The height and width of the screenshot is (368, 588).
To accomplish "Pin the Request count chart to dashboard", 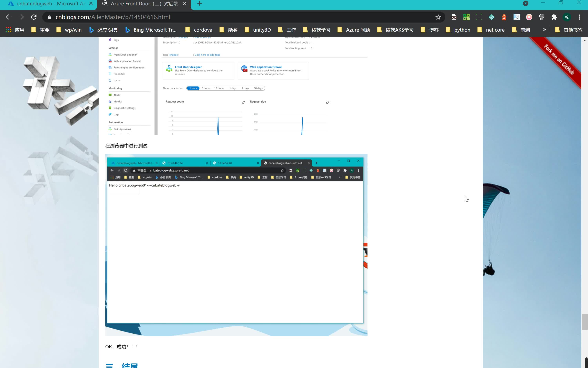I will [x=243, y=102].
